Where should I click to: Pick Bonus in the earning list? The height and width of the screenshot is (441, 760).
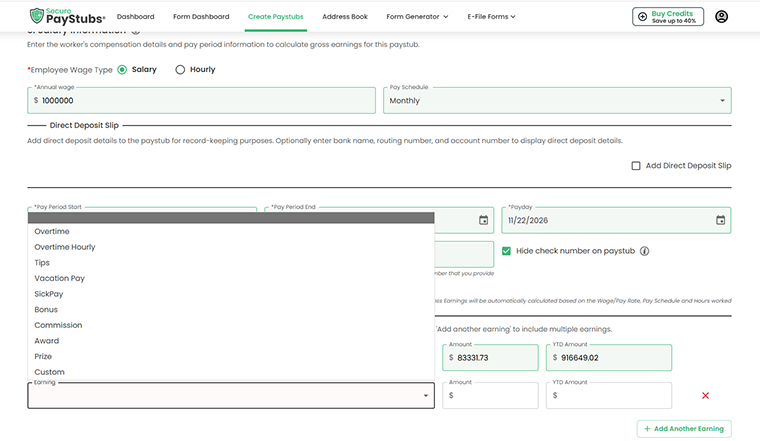tap(231, 309)
